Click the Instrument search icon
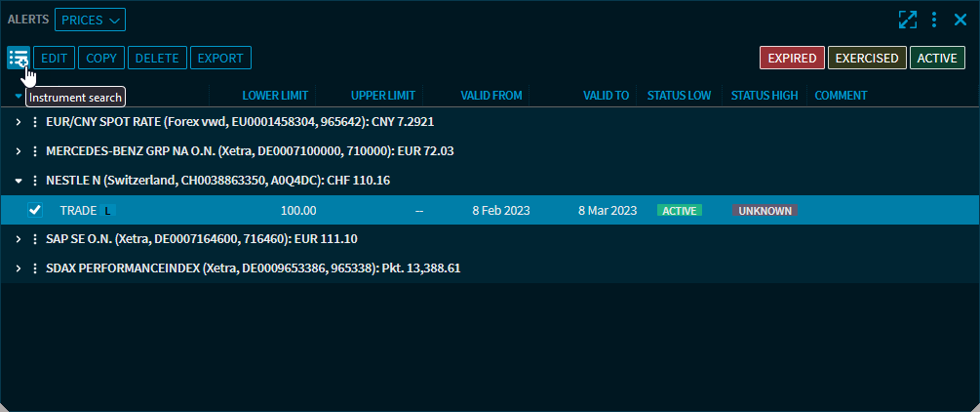The height and width of the screenshot is (412, 980). 18,58
